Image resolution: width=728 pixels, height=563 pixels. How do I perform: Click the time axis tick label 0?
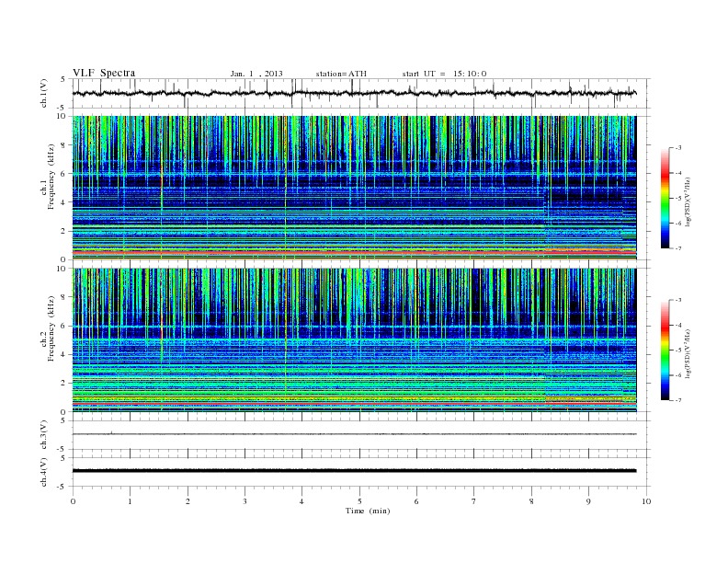[x=73, y=501]
